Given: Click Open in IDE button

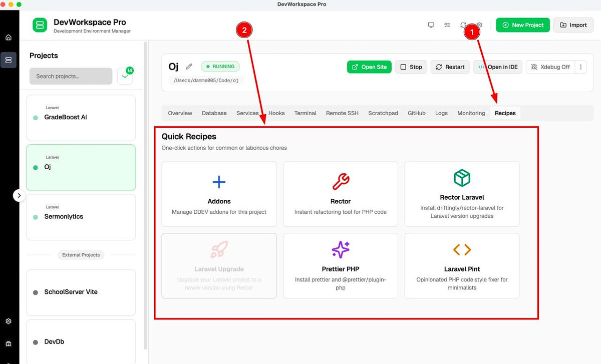Looking at the screenshot, I should [498, 67].
